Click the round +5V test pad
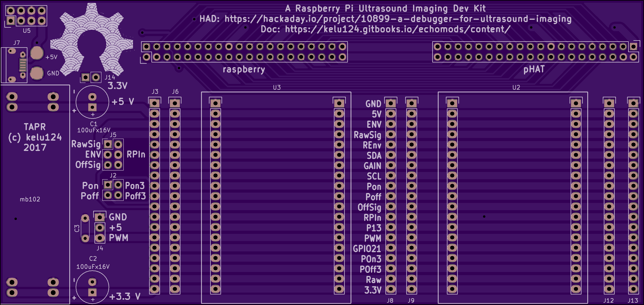Screen dimensions: 644x305 coord(37,53)
